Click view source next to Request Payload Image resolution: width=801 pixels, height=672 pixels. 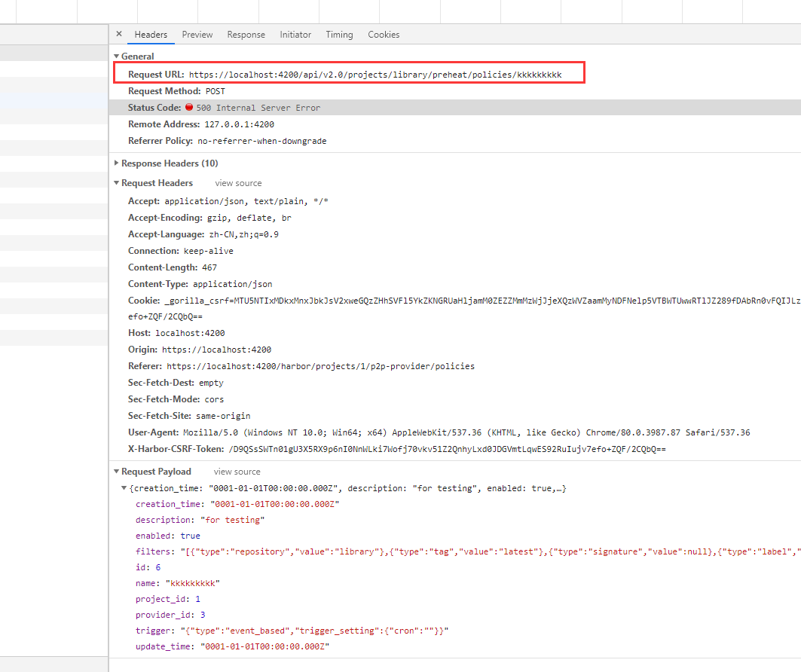237,471
